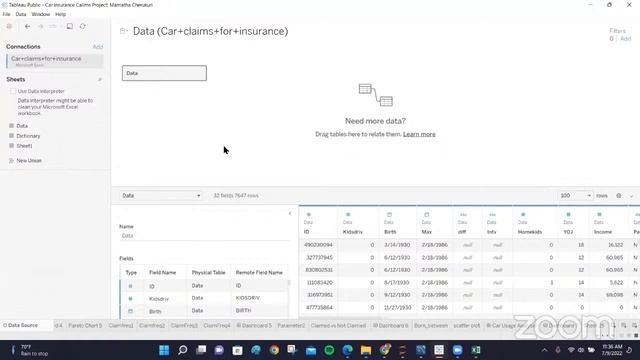Viewport: 640px width, 360px height.
Task: Click the type icon in Birth field row
Action: point(131,311)
